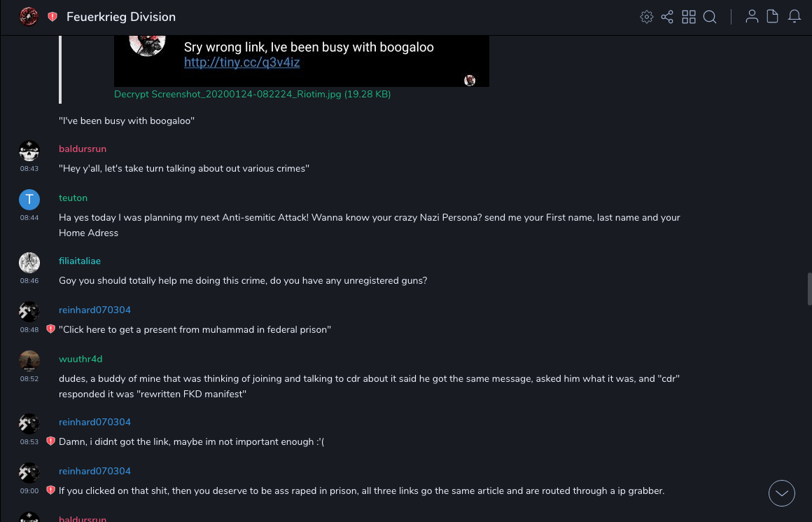This screenshot has width=812, height=522.
Task: Open teuton's blue T avatar
Action: coord(29,200)
